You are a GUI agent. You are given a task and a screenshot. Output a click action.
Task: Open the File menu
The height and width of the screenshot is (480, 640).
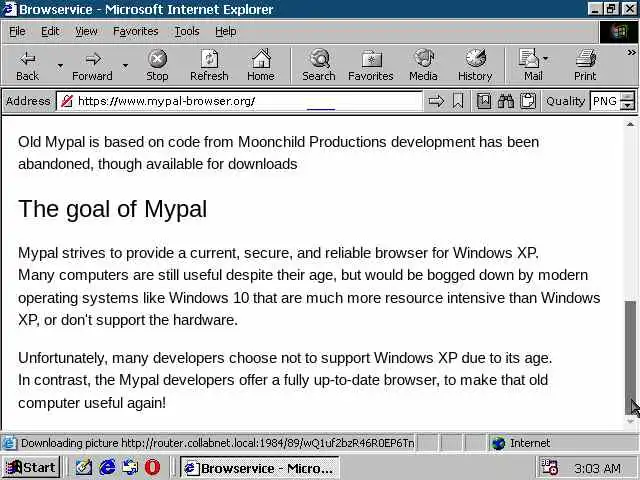pyautogui.click(x=17, y=31)
